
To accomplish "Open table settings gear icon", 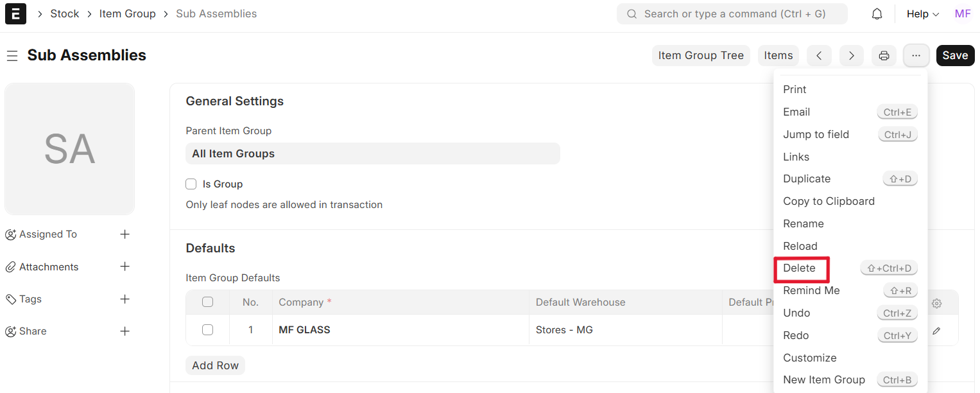I will tap(936, 303).
